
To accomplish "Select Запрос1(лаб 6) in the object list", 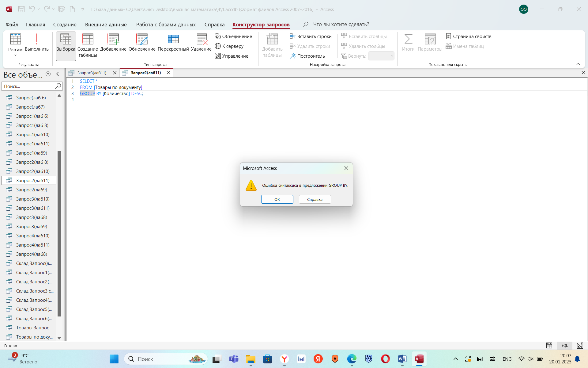I will point(29,116).
